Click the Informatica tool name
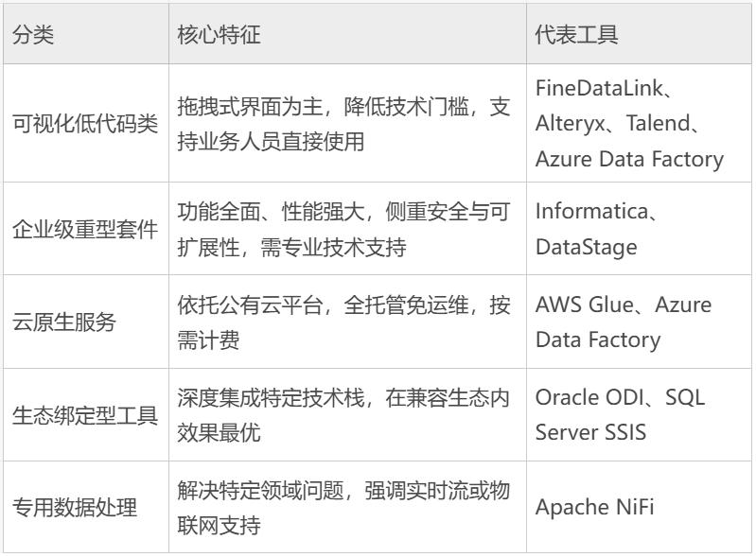Viewport: 756px width, 557px height. 591,211
